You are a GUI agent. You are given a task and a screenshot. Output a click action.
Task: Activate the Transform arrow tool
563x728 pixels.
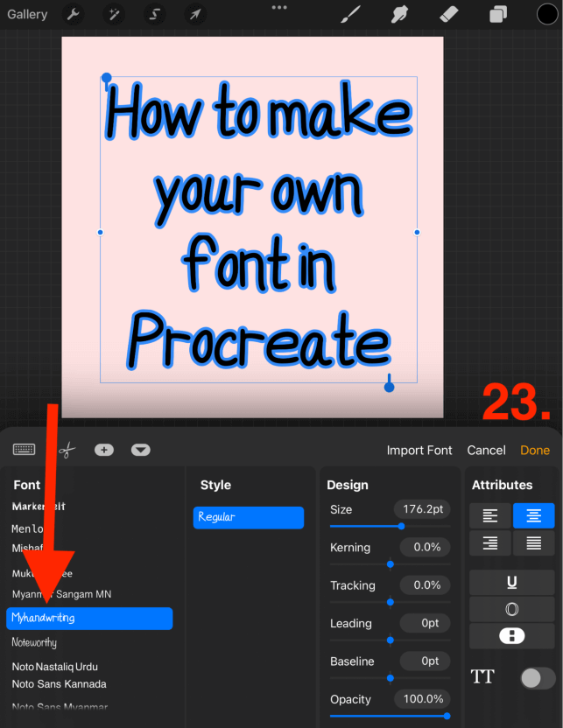click(195, 14)
